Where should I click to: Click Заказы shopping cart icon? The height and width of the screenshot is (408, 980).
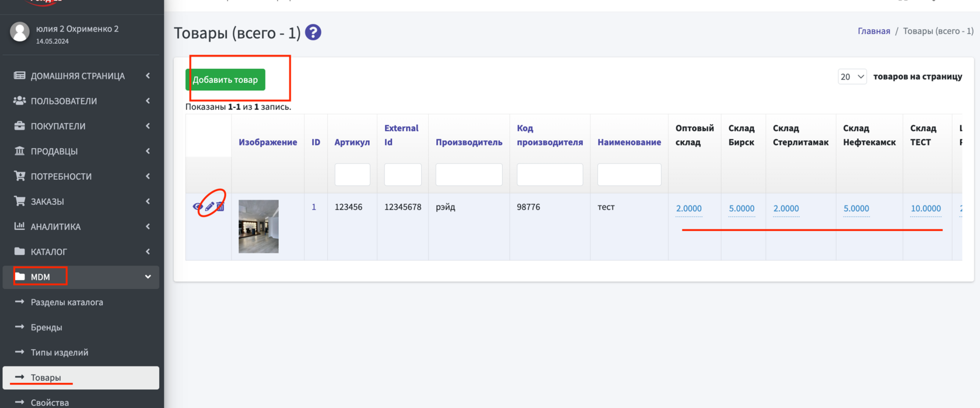pyautogui.click(x=20, y=201)
